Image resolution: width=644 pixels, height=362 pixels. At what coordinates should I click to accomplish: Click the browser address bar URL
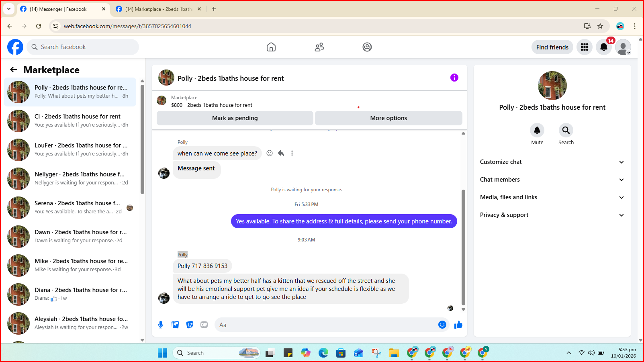pyautogui.click(x=127, y=26)
